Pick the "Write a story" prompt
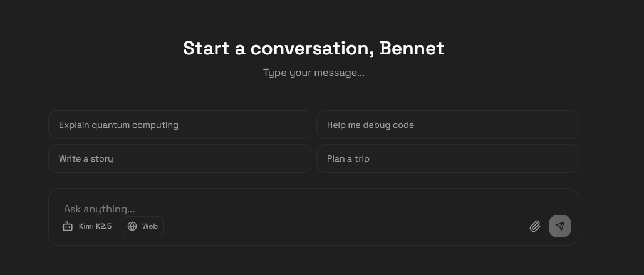The width and height of the screenshot is (644, 275). (179, 158)
